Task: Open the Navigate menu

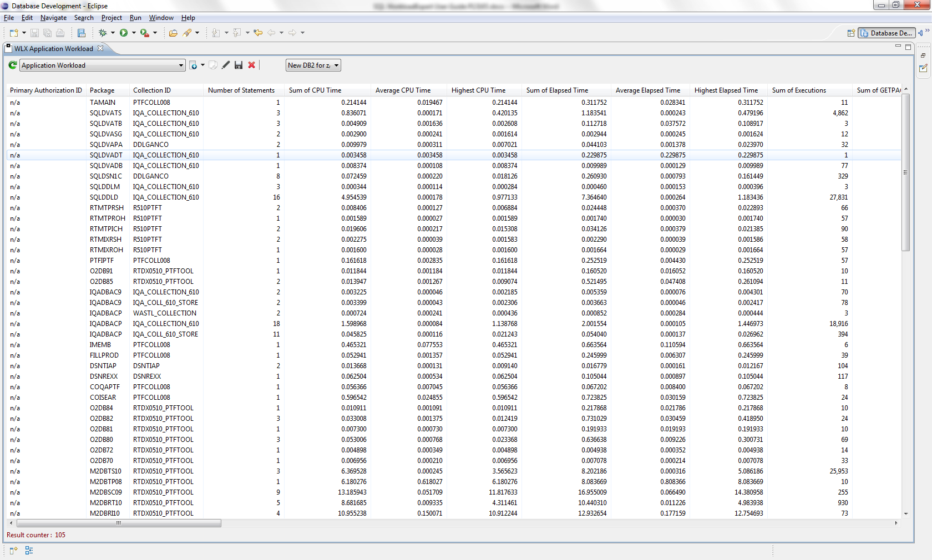Action: point(53,18)
